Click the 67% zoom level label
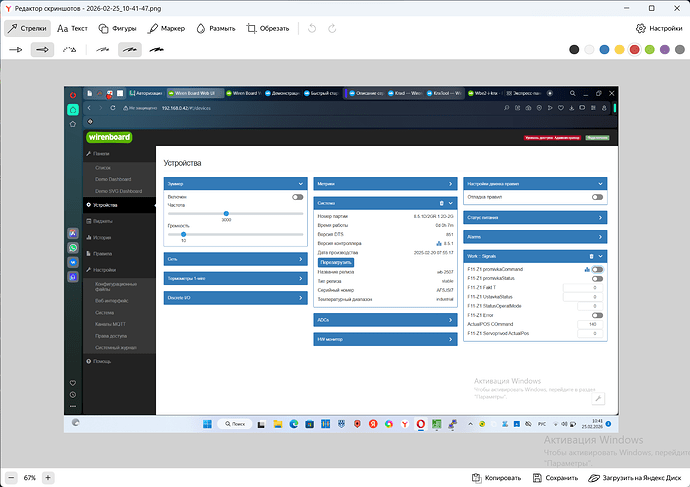The height and width of the screenshot is (487, 690). pos(29,478)
